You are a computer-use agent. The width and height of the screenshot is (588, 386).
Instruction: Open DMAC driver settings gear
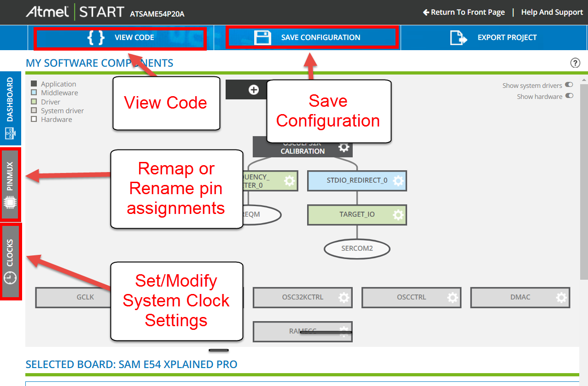561,298
